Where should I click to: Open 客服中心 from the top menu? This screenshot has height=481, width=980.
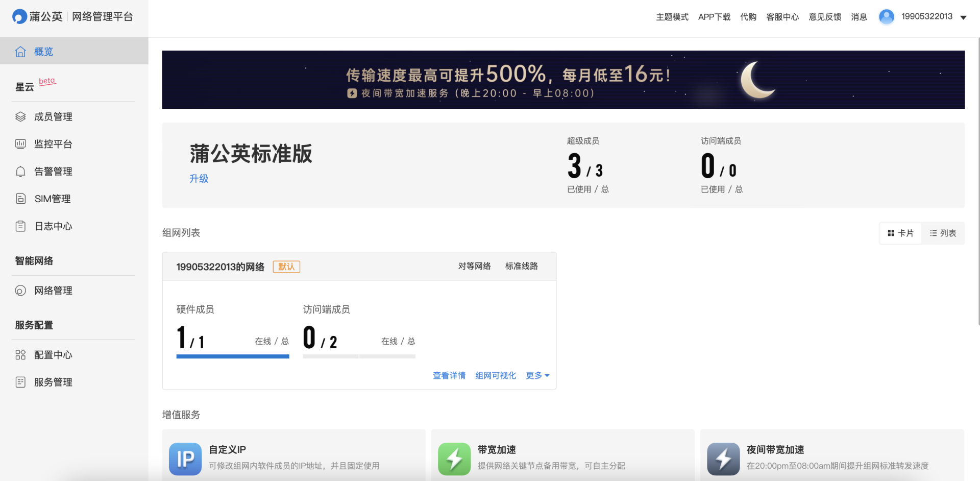[x=782, y=16]
